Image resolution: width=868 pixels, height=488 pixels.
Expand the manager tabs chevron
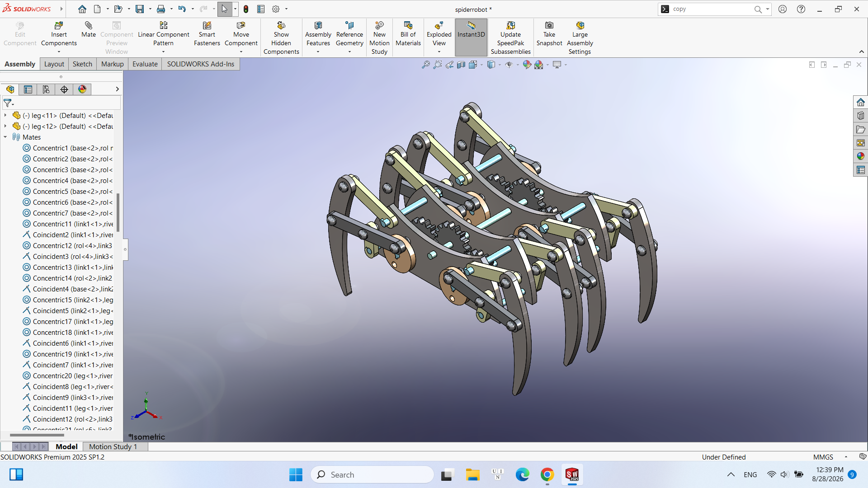point(117,89)
